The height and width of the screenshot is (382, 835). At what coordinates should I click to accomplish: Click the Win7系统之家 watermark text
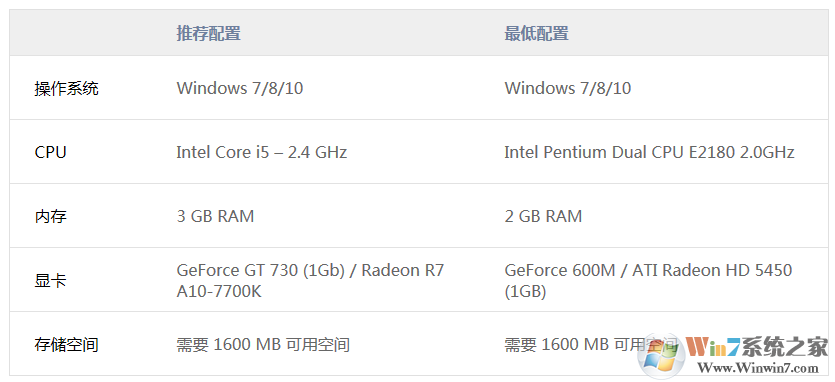click(757, 347)
